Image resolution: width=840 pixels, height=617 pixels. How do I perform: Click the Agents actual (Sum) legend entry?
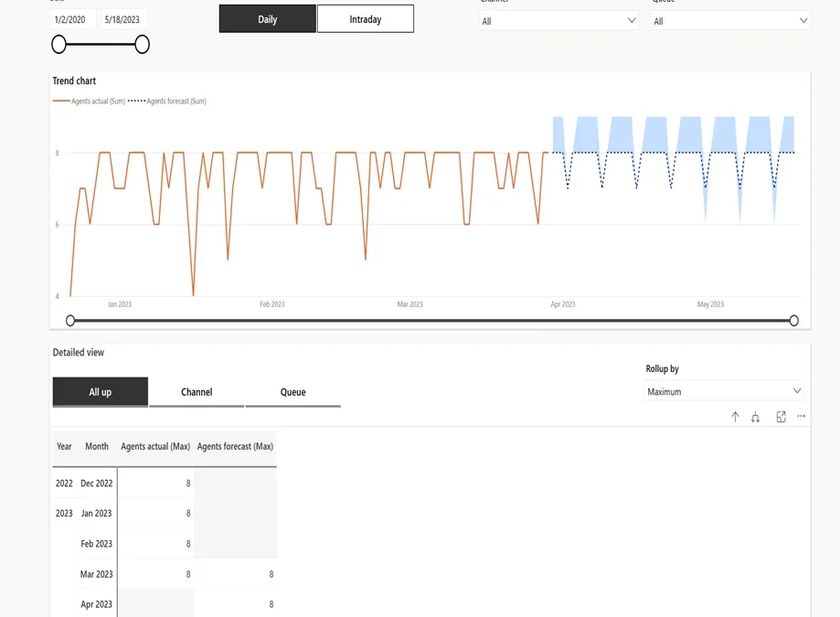tap(89, 101)
